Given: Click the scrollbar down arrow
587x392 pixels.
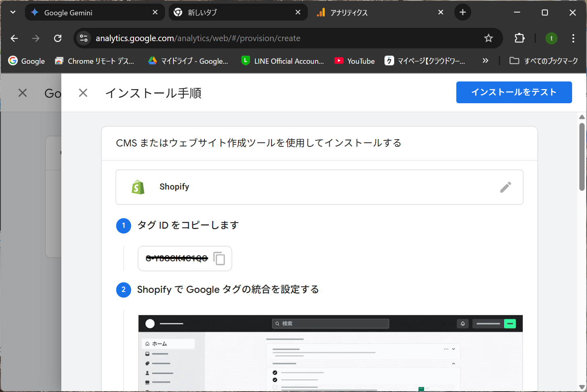Looking at the screenshot, I should click(582, 387).
